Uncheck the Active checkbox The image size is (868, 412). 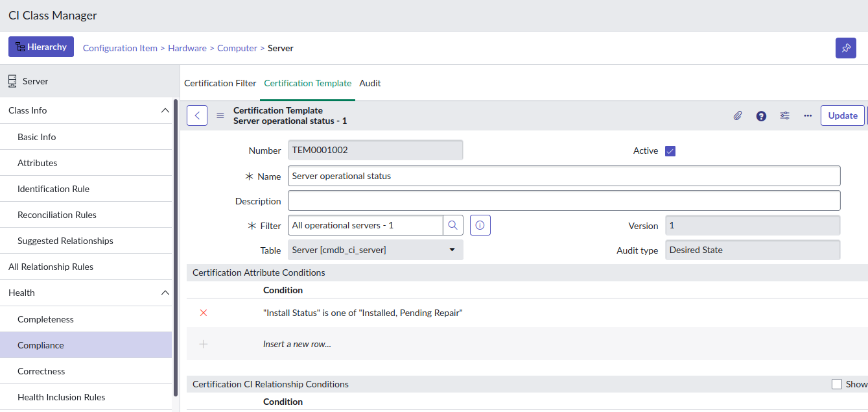[670, 151]
